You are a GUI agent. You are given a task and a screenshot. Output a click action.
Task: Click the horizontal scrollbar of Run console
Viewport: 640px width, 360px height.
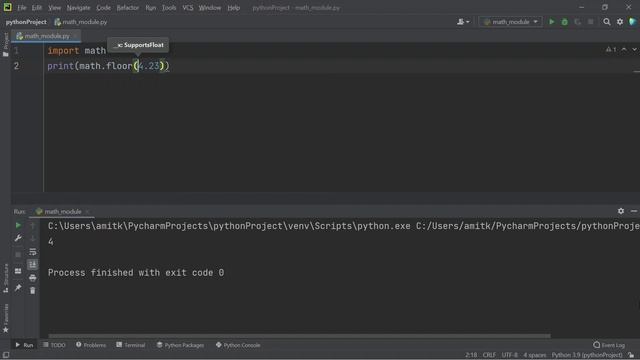tap(299, 336)
